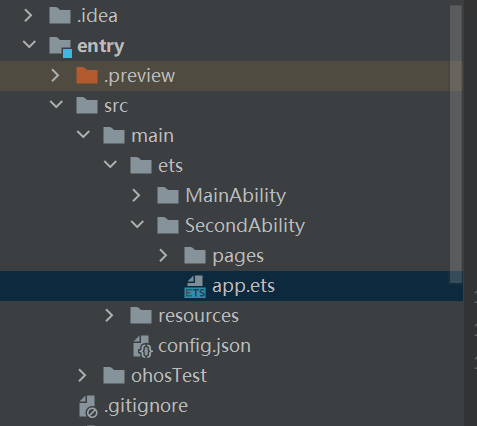Click the orange .preview folder icon
This screenshot has height=426, width=477.
coord(87,75)
